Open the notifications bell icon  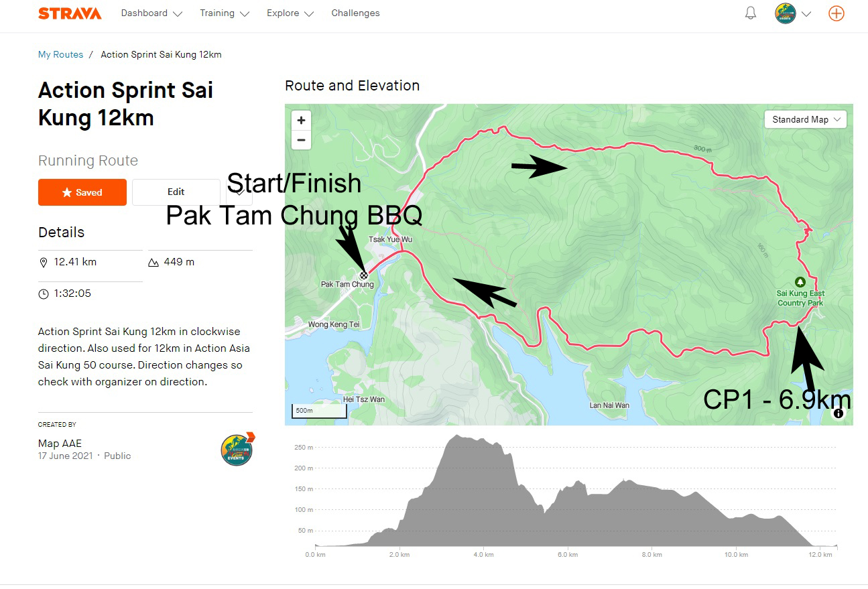[751, 13]
